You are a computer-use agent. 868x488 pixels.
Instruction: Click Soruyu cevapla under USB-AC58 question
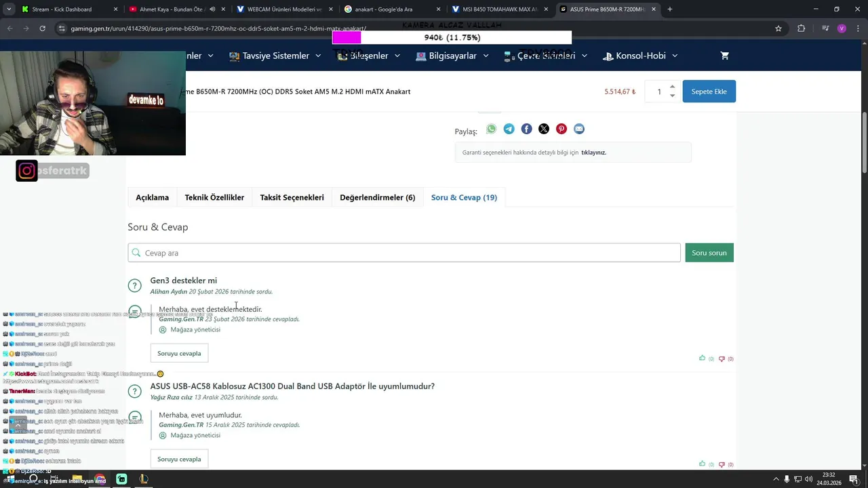179,459
